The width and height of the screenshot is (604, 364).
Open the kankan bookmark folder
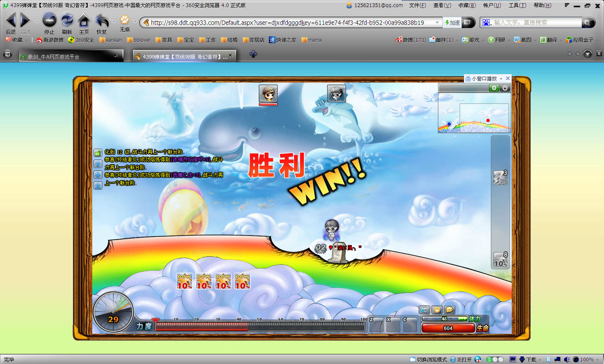[x=110, y=40]
